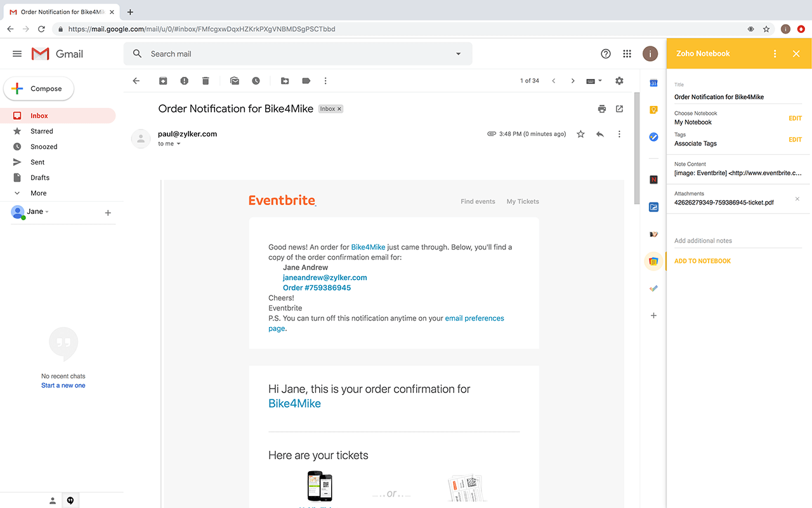Viewport: 812px width, 508px height.
Task: Archive the Bike4Mike email
Action: [162, 81]
